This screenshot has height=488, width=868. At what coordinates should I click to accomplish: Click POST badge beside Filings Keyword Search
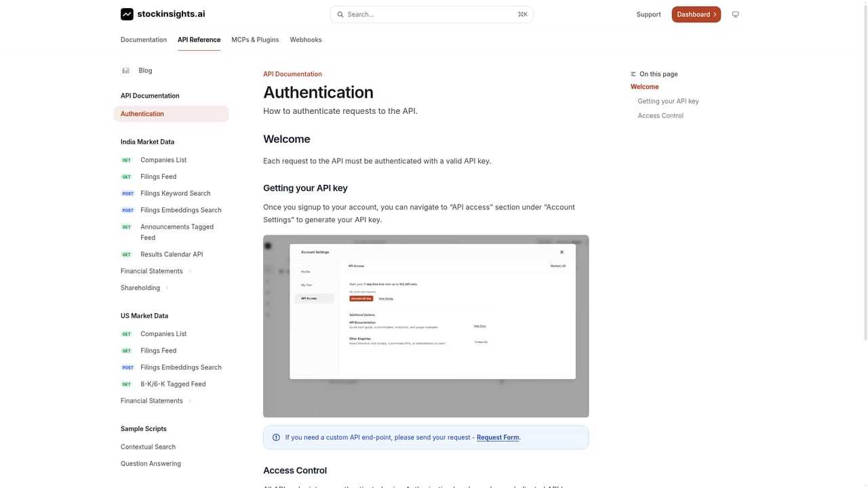(x=127, y=194)
